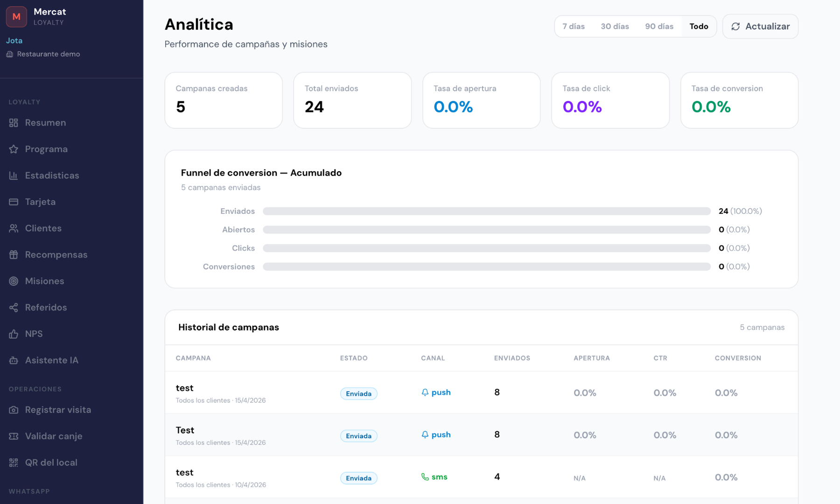Click the Clicks funnel bar
Image resolution: width=840 pixels, height=504 pixels.
pyautogui.click(x=487, y=248)
